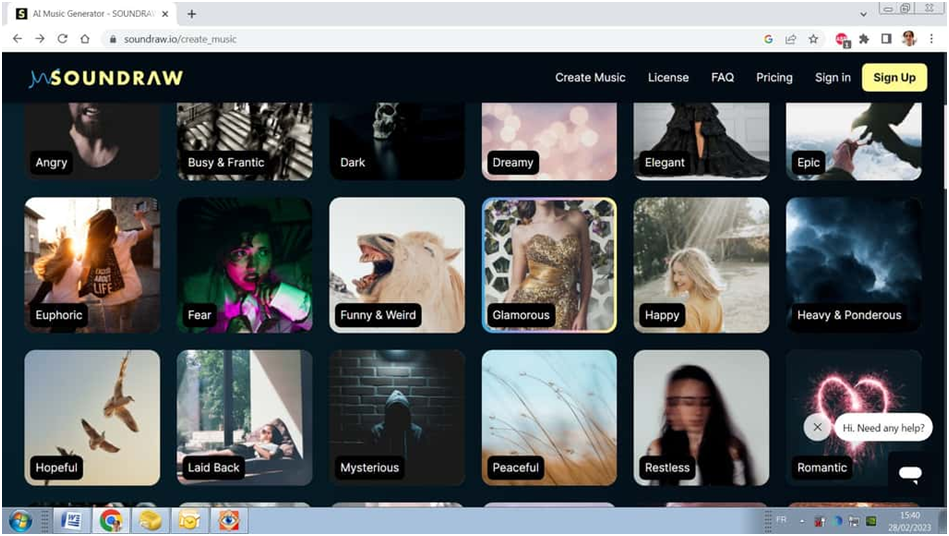
Task: Close the AI Music Generator tab
Action: 165,14
